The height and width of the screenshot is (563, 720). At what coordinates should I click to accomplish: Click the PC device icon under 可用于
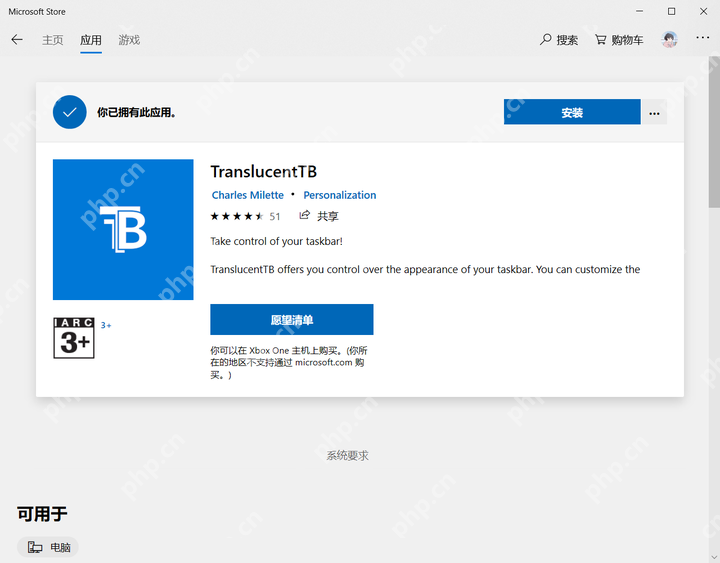(35, 547)
